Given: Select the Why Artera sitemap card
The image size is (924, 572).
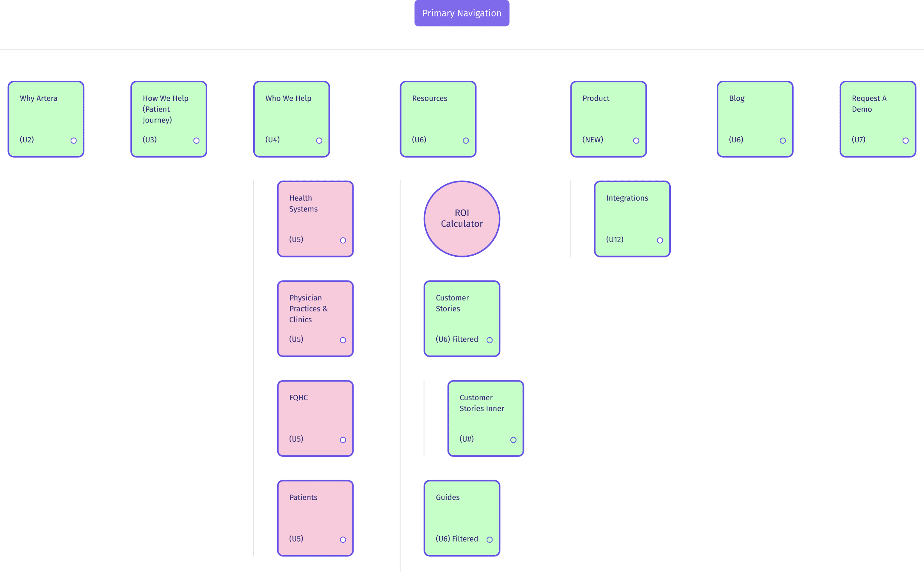Looking at the screenshot, I should pos(46,119).
